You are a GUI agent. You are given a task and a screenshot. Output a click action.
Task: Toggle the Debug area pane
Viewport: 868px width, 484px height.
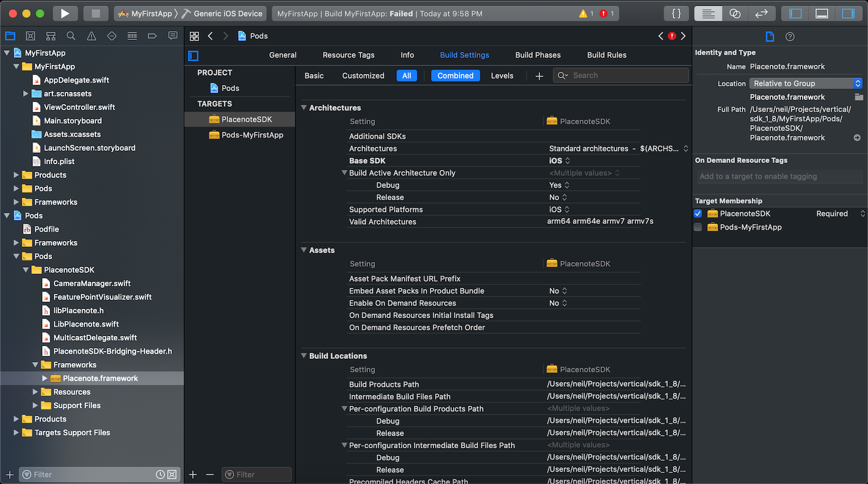[822, 13]
